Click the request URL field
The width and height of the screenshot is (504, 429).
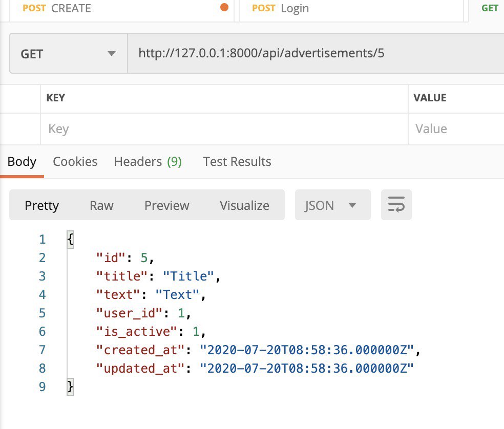click(x=316, y=53)
